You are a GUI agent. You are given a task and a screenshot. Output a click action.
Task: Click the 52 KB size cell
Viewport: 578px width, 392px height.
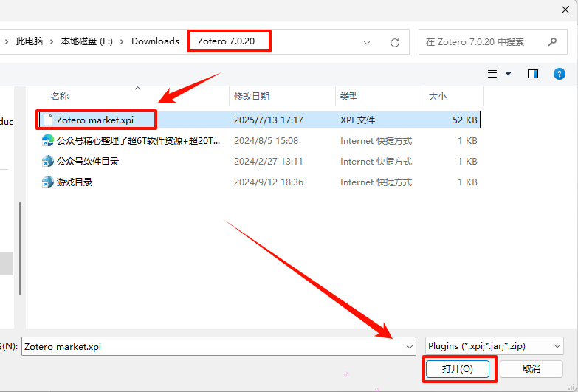click(465, 120)
